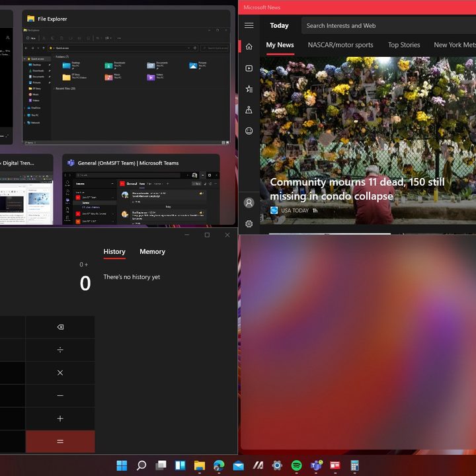Launch Microsoft Edge from taskbar
The image size is (476, 476).
(219, 465)
